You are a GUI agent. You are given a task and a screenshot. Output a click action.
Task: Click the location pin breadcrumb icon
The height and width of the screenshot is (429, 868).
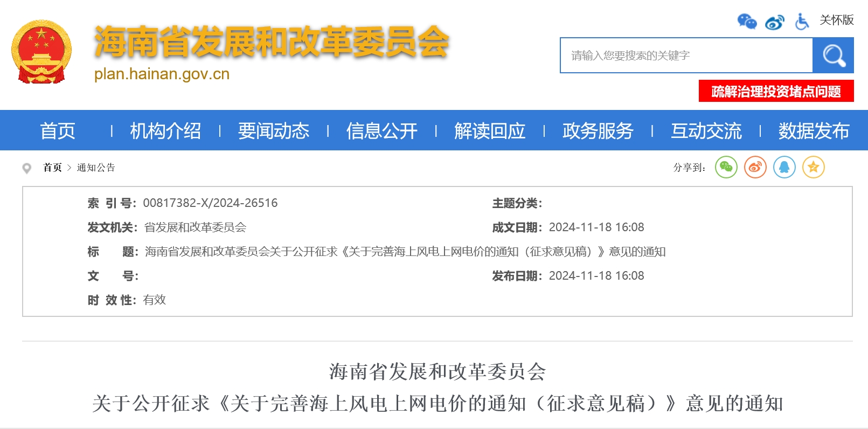26,168
